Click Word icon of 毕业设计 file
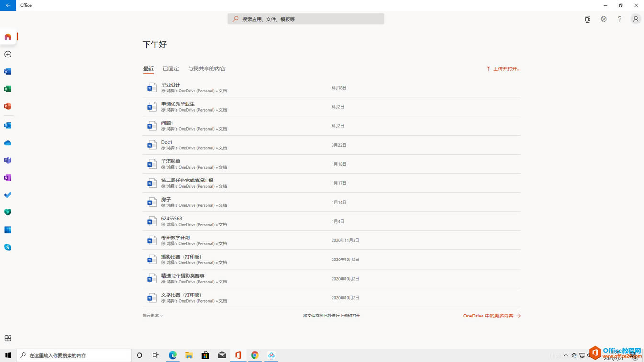The image size is (644, 362). pos(152,88)
